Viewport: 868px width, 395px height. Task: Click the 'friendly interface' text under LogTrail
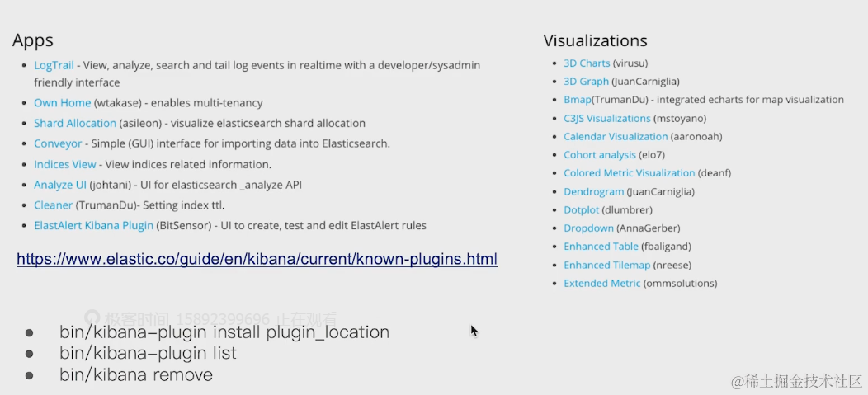(77, 83)
